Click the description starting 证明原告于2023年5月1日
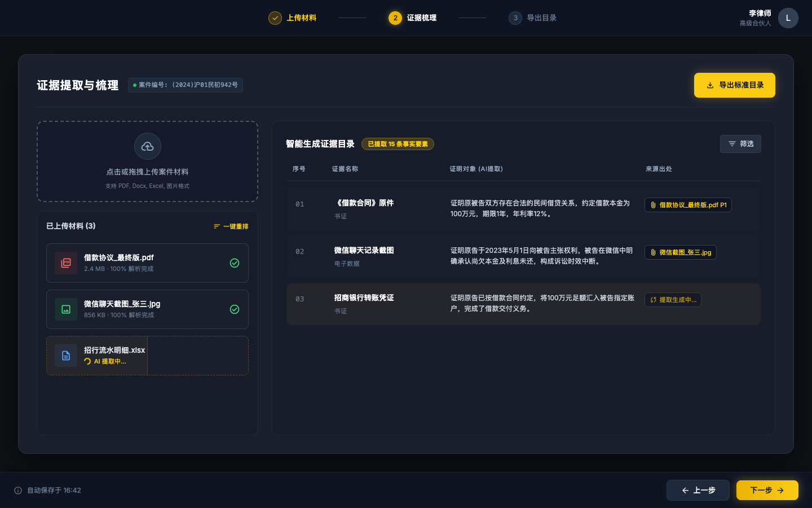The width and height of the screenshot is (812, 508). [x=541, y=256]
